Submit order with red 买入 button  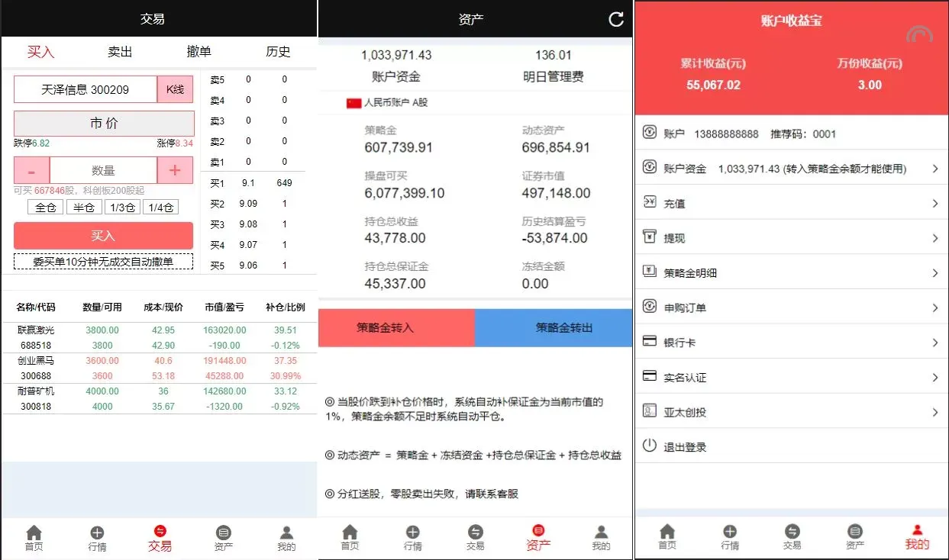pyautogui.click(x=103, y=236)
